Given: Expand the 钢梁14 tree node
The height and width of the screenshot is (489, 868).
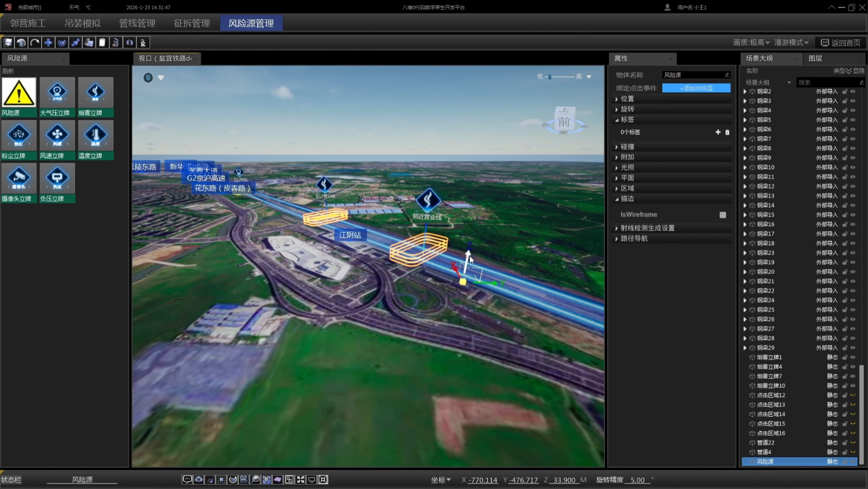Looking at the screenshot, I should [x=745, y=206].
